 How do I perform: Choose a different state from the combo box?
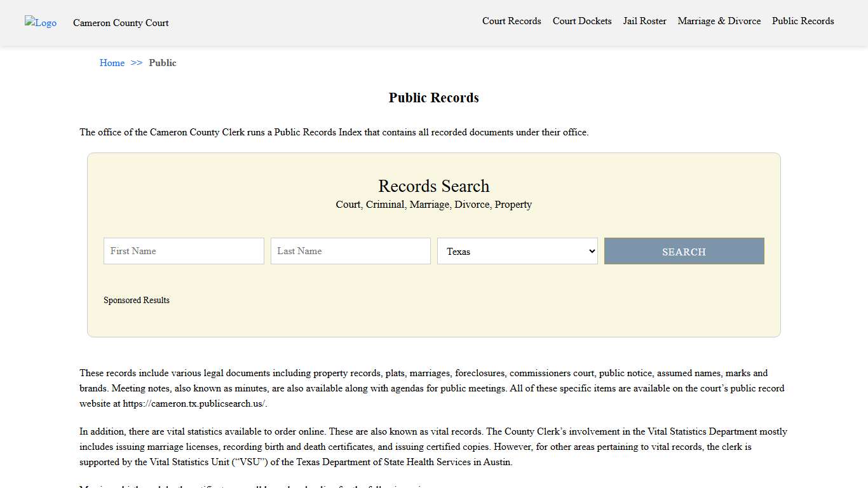coord(517,251)
